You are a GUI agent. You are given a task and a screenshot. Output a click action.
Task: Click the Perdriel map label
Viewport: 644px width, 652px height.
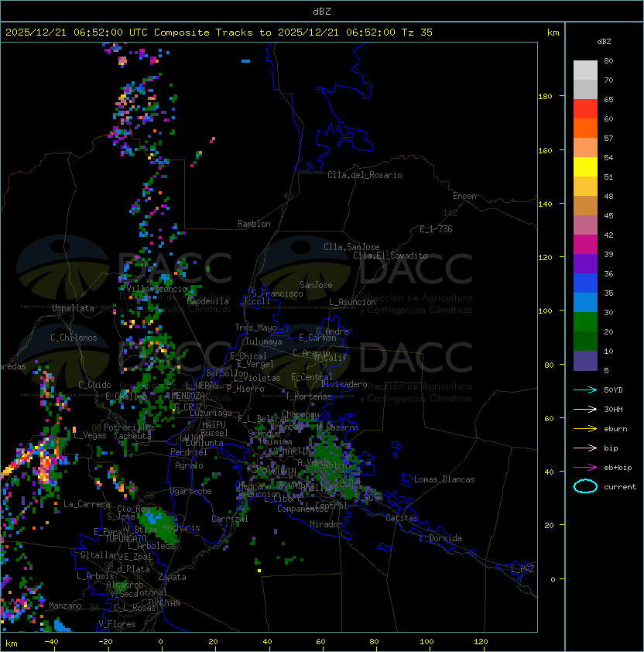pyautogui.click(x=189, y=452)
